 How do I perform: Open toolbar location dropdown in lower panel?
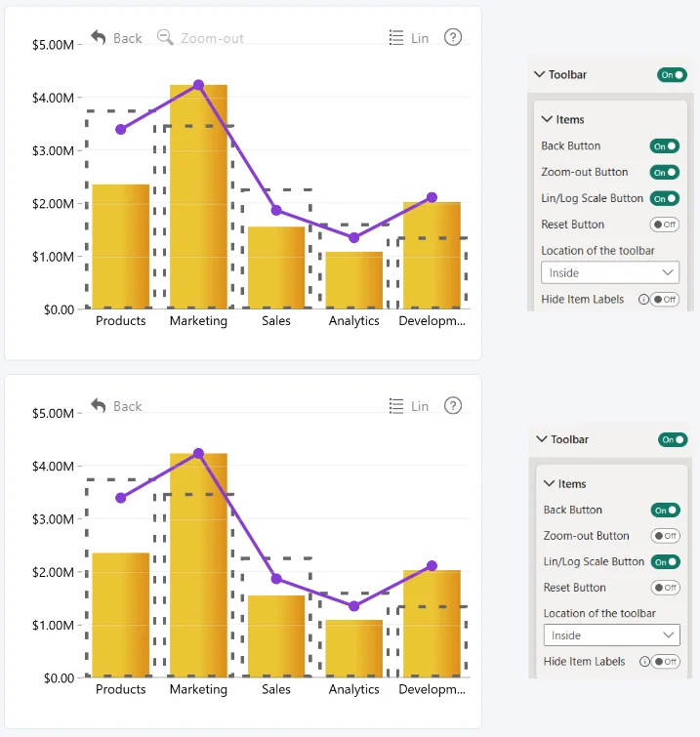tap(612, 635)
